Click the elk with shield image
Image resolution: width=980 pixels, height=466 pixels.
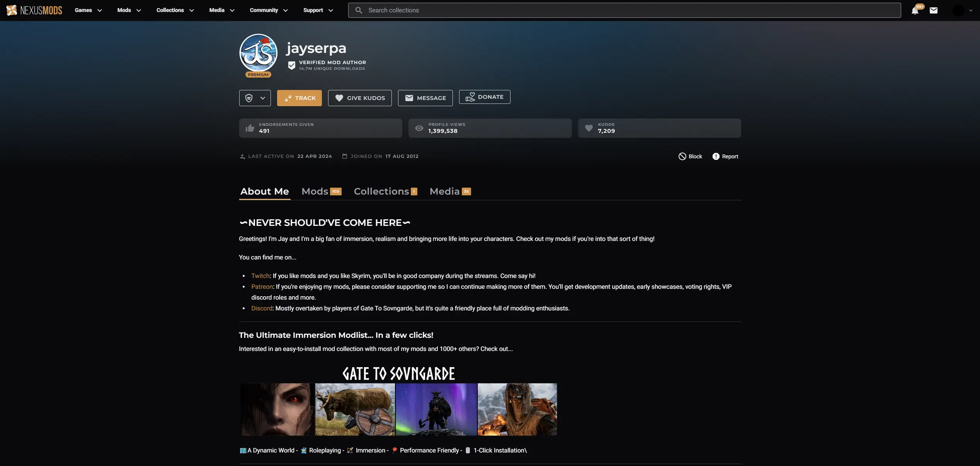click(x=355, y=410)
